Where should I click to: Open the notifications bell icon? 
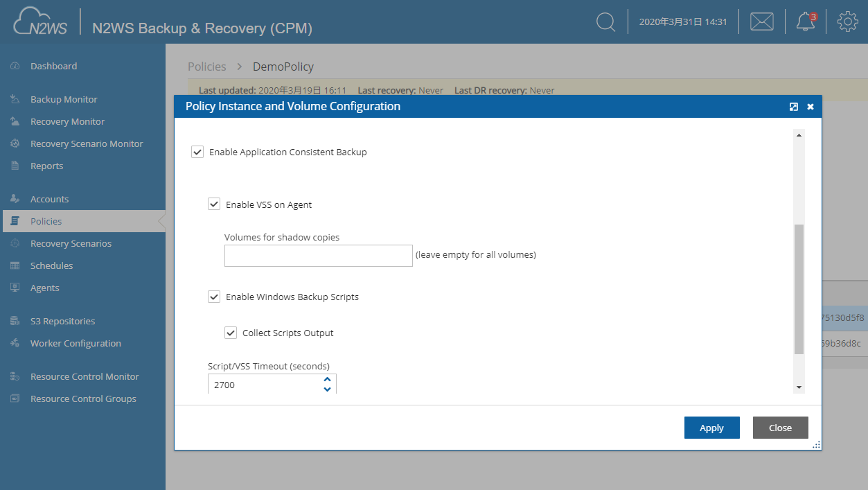click(x=805, y=22)
